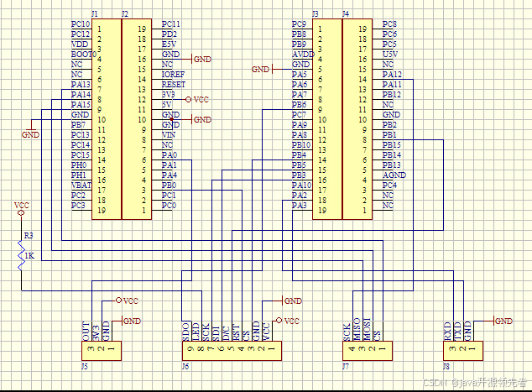The image size is (532, 392).
Task: Click the RST pin label on J6
Action: pyautogui.click(x=236, y=333)
